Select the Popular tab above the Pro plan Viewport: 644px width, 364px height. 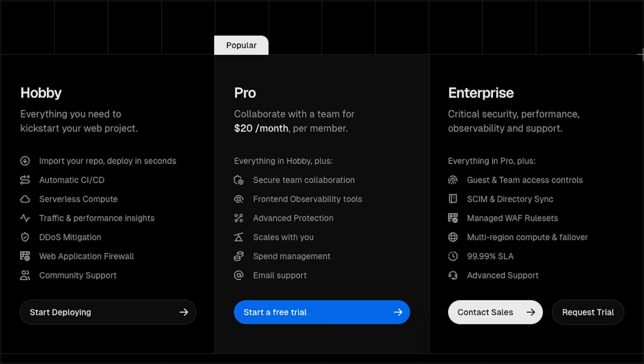tap(241, 45)
